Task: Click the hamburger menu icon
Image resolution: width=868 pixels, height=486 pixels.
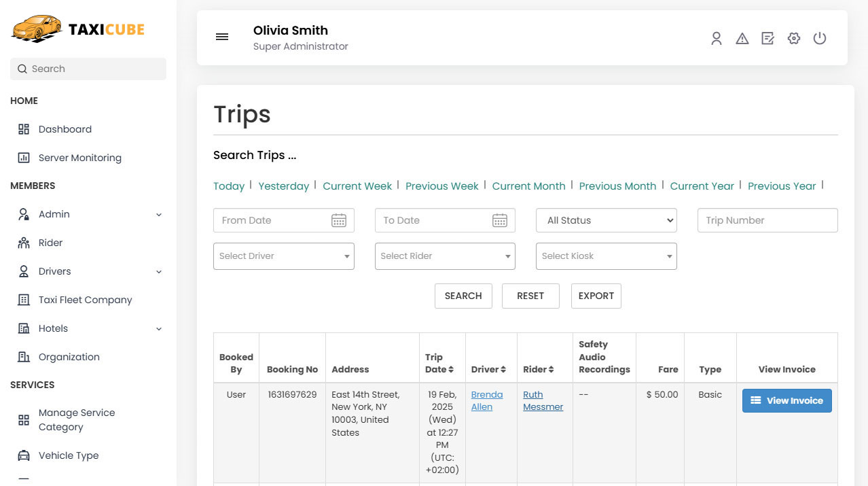Action: pyautogui.click(x=222, y=37)
